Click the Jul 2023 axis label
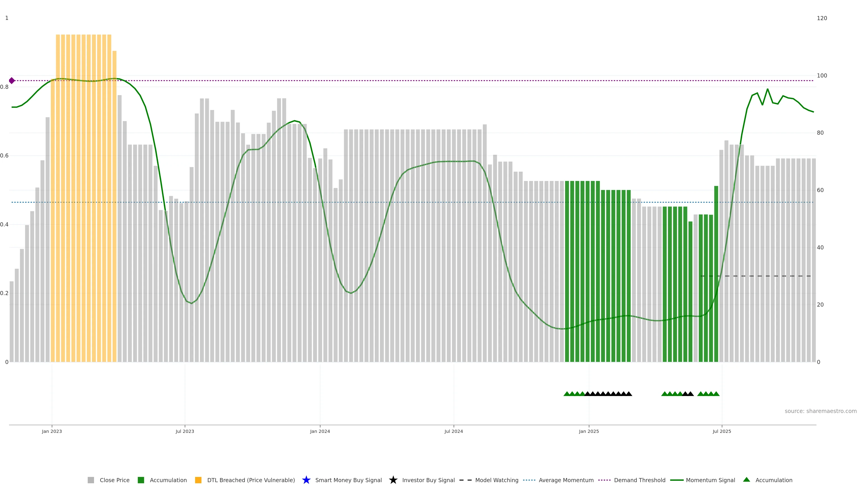The image size is (868, 488). [185, 431]
